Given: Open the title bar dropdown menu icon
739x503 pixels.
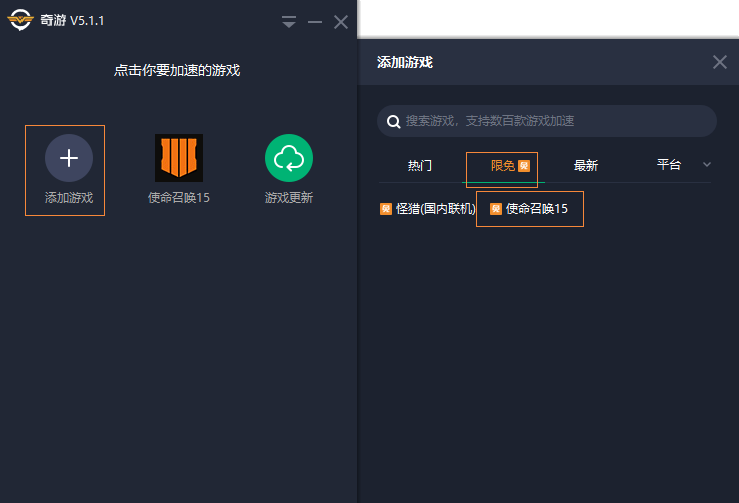Looking at the screenshot, I should (289, 22).
